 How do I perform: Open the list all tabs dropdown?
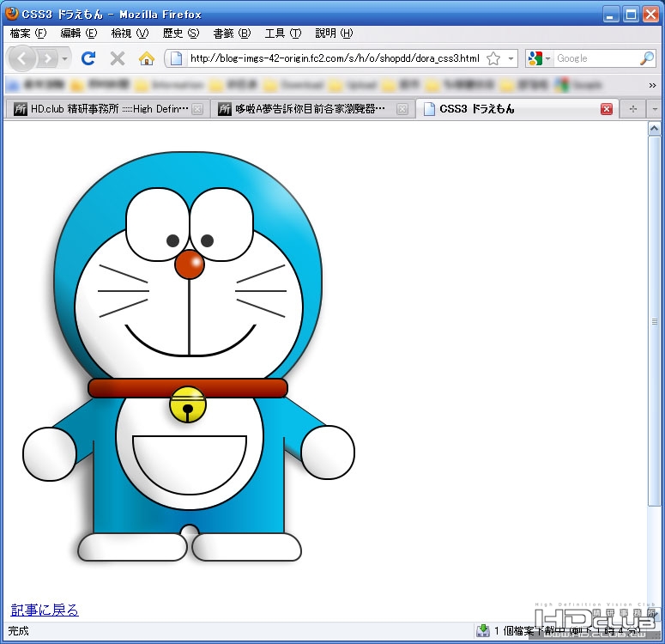654,109
